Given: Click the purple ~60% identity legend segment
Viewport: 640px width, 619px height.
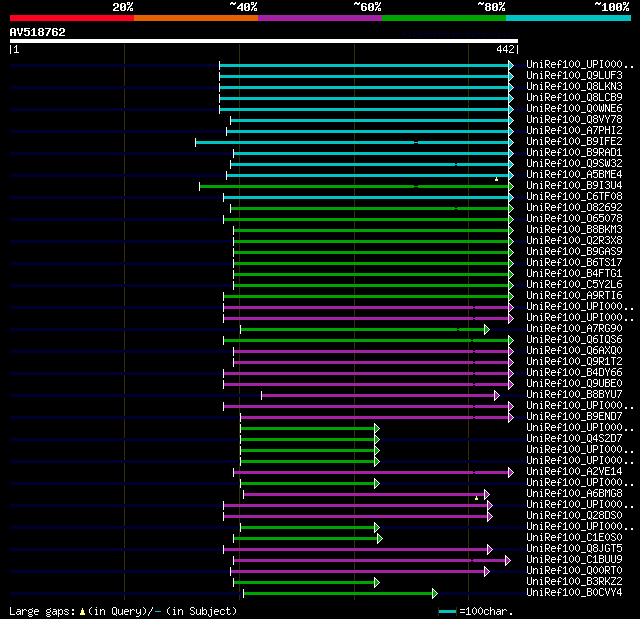Looking at the screenshot, I should 320,18.
